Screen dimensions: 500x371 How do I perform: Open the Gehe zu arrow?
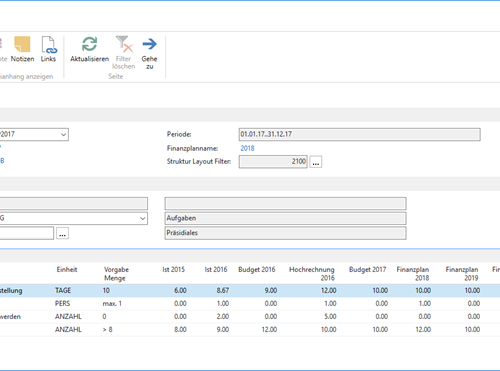point(149,44)
